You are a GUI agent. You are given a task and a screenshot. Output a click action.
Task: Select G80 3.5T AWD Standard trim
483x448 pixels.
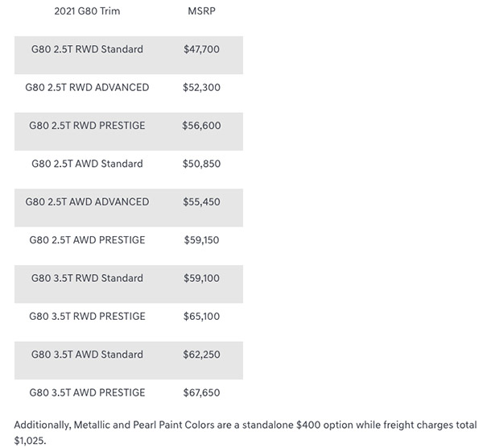tap(87, 355)
